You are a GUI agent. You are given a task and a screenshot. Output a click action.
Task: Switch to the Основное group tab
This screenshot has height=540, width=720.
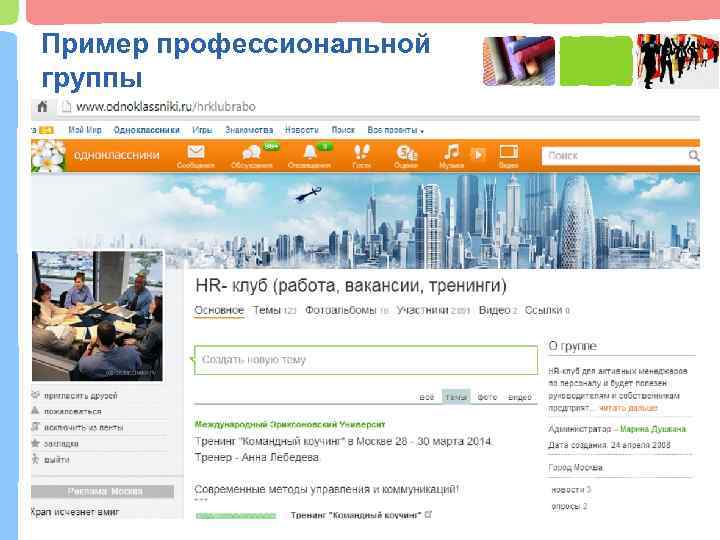[219, 310]
